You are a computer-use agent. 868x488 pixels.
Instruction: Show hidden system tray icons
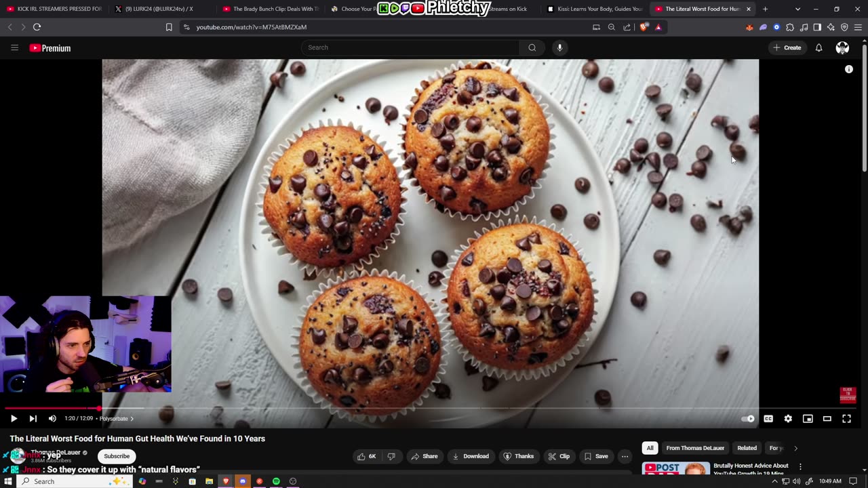click(774, 481)
